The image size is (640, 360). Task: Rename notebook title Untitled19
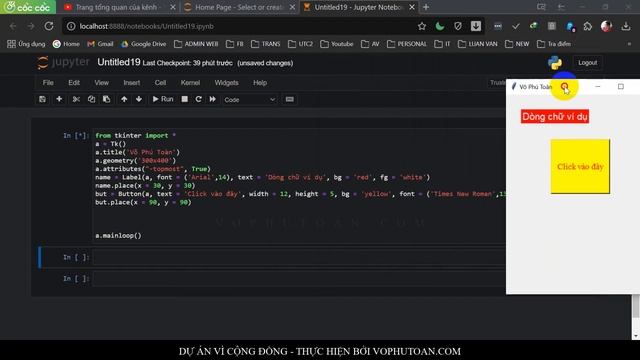(119, 62)
